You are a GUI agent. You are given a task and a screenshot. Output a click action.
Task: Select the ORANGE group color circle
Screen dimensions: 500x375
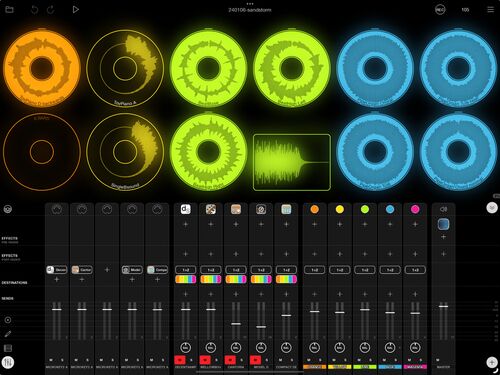coord(314,209)
